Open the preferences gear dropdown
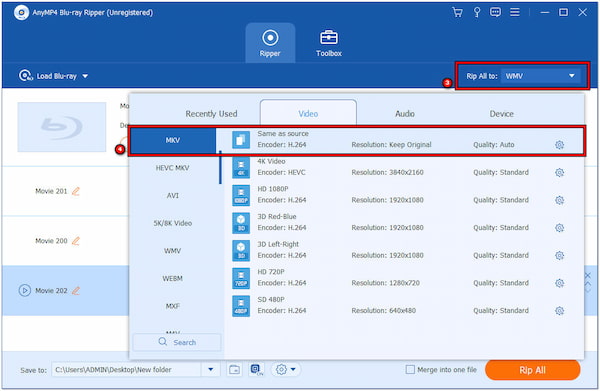Screen dimensions: 600x391 pos(285,370)
